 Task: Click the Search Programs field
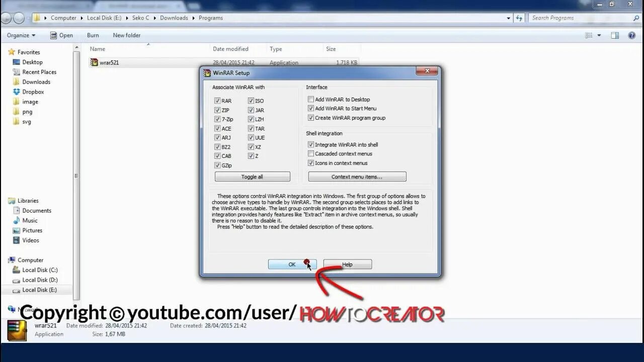coord(580,18)
